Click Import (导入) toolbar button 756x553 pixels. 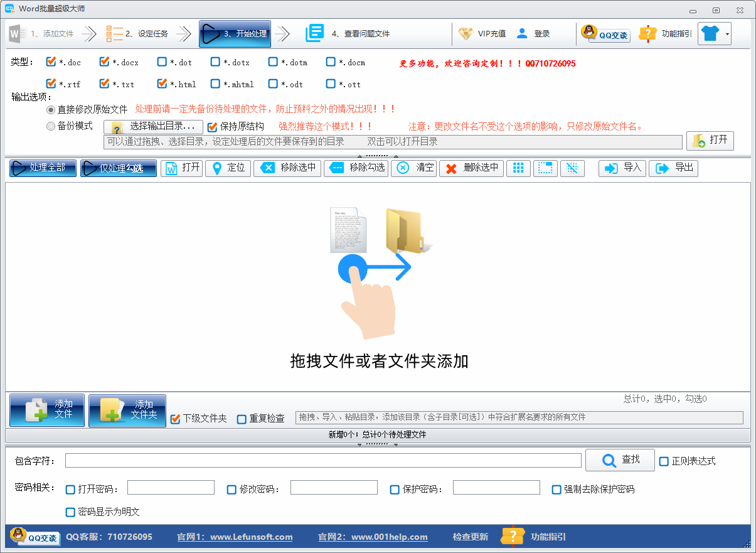click(x=622, y=168)
